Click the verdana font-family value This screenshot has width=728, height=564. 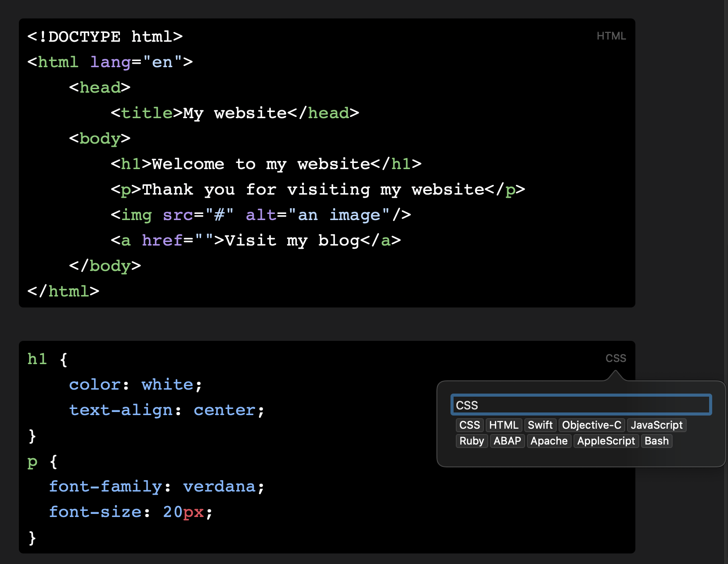(219, 487)
